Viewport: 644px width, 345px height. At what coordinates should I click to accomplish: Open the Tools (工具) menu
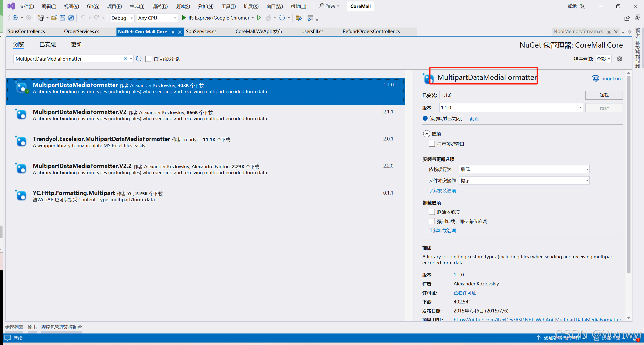228,6
